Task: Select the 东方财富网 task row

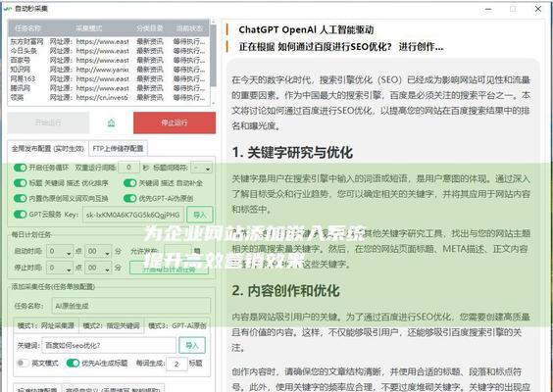Action: click(109, 41)
